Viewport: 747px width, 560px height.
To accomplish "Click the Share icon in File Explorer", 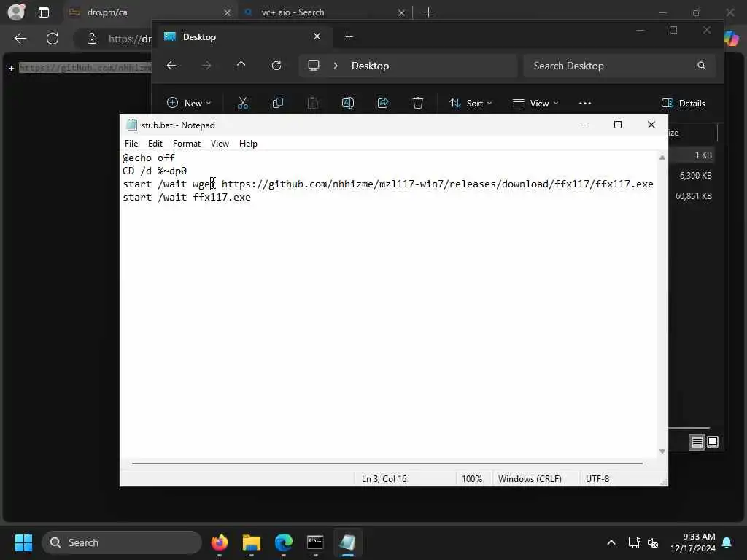I will tap(382, 103).
